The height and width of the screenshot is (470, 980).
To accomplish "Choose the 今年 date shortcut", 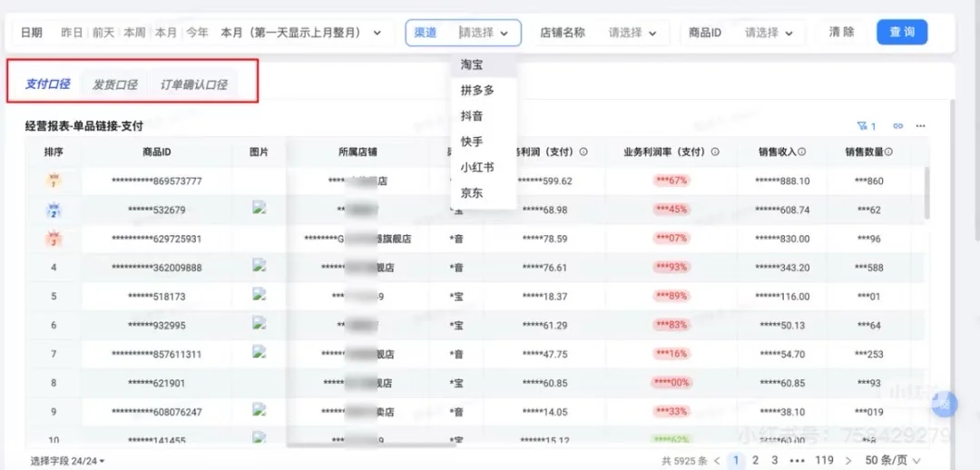I will (198, 33).
